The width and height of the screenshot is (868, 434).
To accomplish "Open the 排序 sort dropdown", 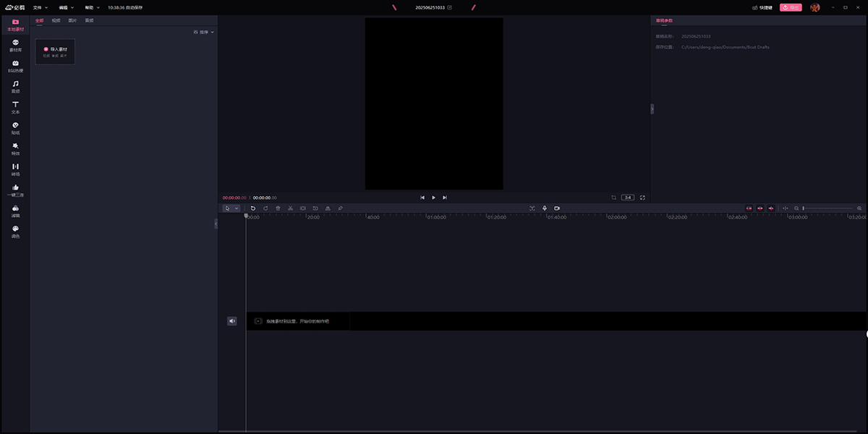I will pos(204,33).
